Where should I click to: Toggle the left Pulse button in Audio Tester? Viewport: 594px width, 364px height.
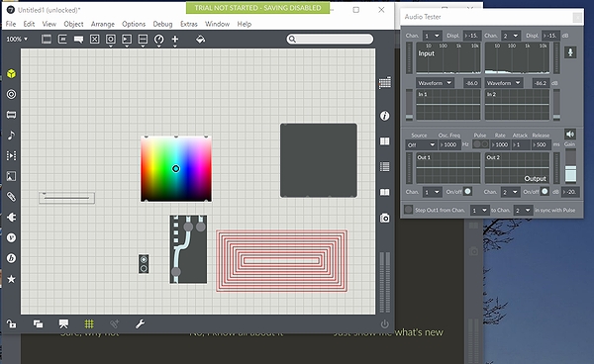coord(477,144)
